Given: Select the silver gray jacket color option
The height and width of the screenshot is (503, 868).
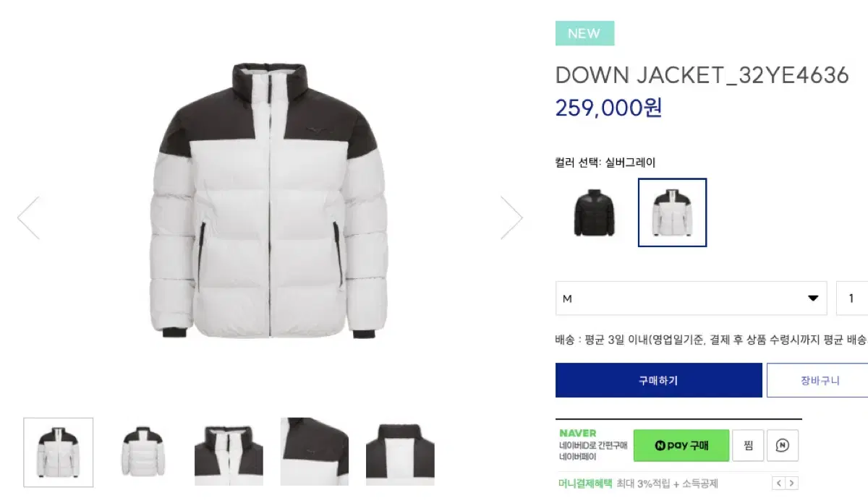Looking at the screenshot, I should coord(672,212).
